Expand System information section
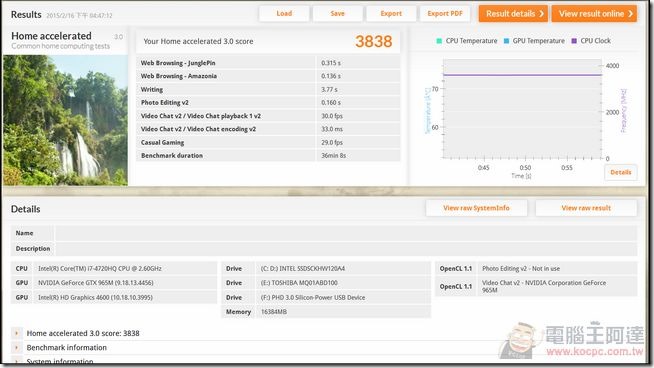This screenshot has height=368, width=654. coord(16,361)
